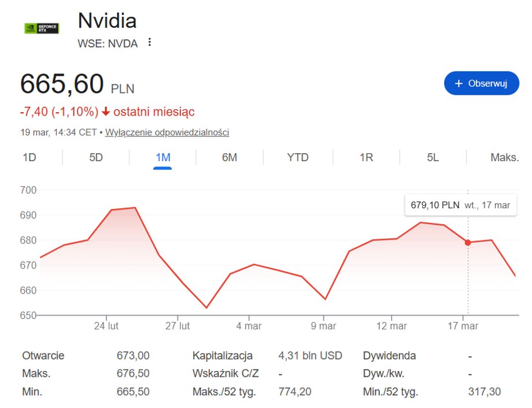Click the tooltip showing 679,10 PLN

click(460, 205)
